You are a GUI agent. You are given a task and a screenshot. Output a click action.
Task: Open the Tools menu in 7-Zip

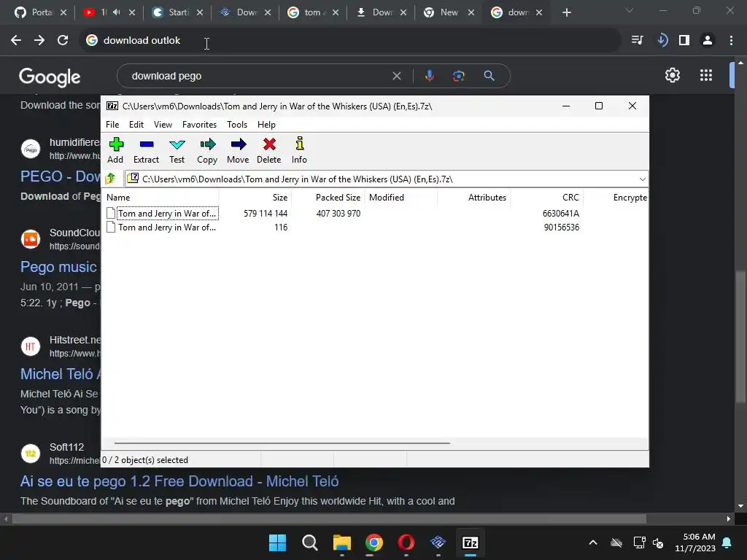[237, 124]
